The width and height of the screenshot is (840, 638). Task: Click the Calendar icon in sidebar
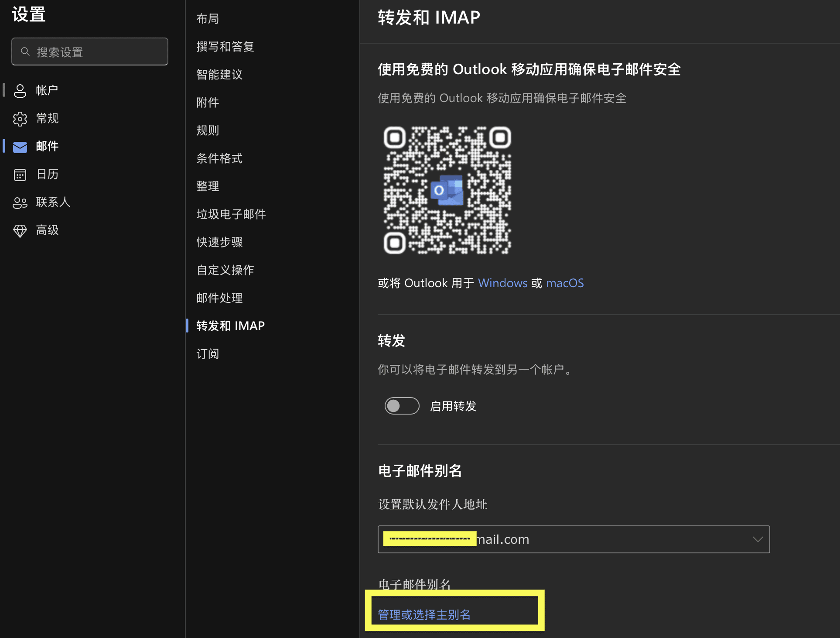tap(20, 175)
